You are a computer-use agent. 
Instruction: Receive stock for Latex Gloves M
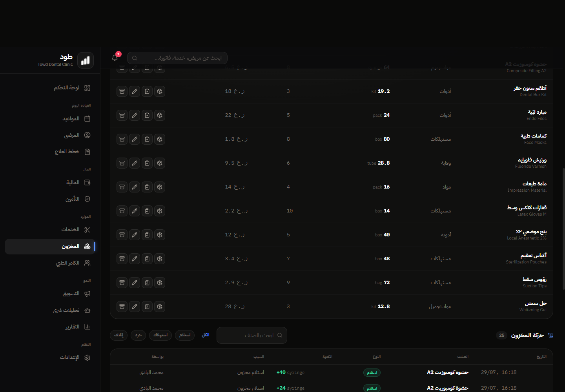(160, 211)
